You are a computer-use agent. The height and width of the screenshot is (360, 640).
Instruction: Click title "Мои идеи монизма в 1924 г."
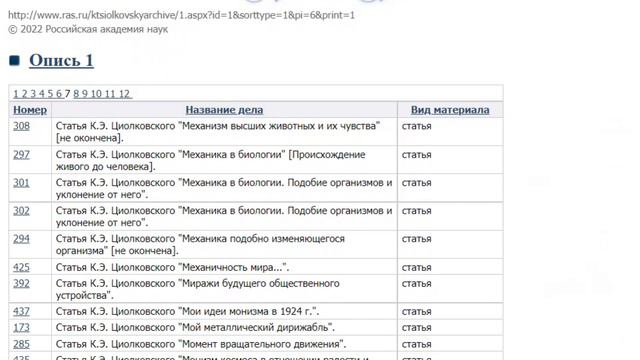187,311
